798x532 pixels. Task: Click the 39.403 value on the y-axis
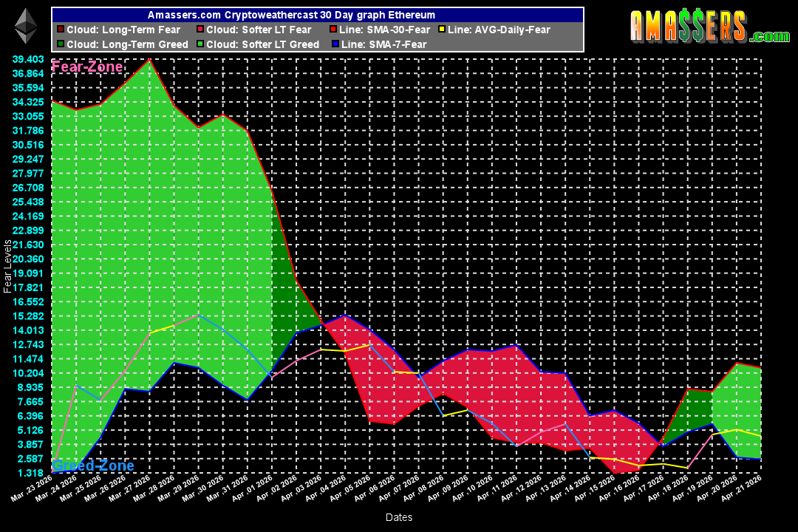point(27,59)
